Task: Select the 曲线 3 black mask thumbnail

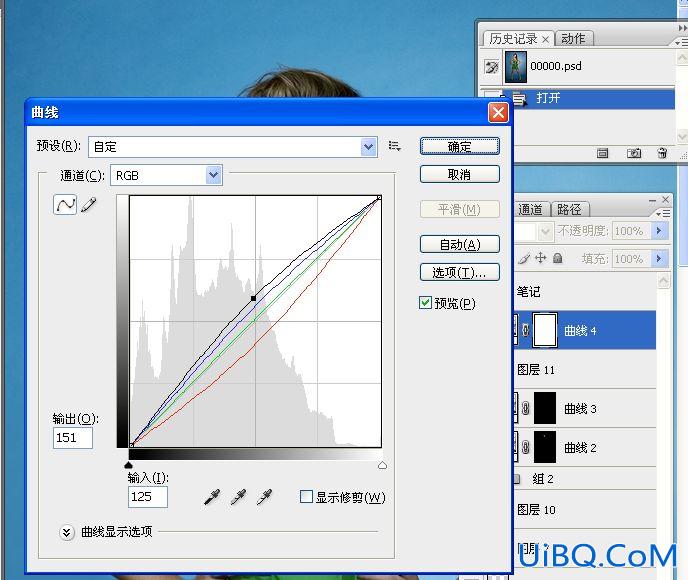Action: coord(545,408)
